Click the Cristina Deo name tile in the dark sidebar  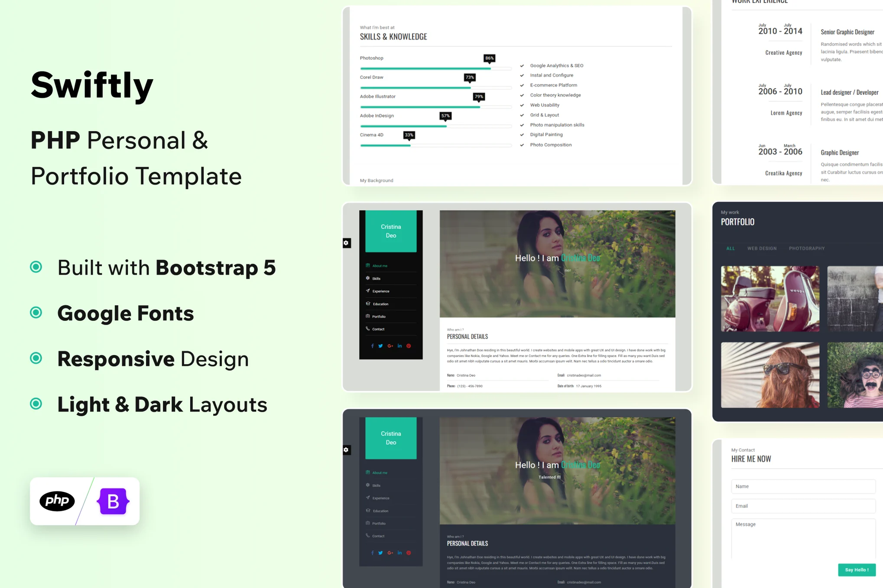click(391, 438)
